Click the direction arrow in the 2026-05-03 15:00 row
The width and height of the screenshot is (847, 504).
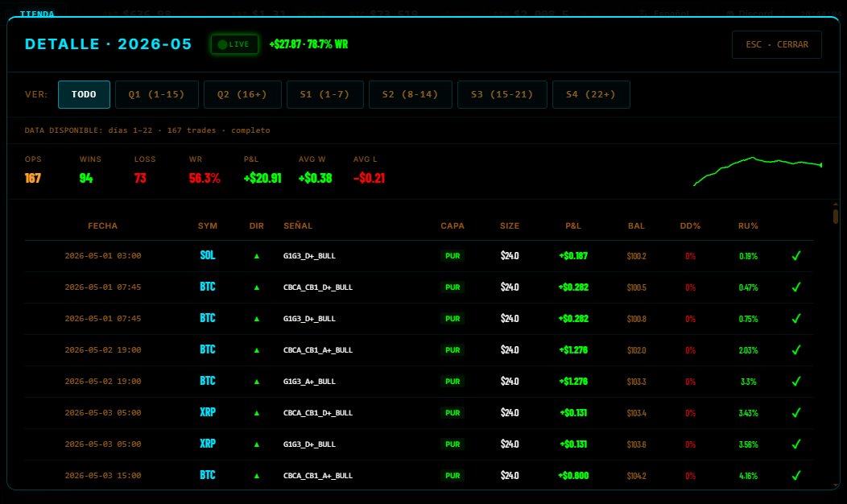(x=257, y=476)
